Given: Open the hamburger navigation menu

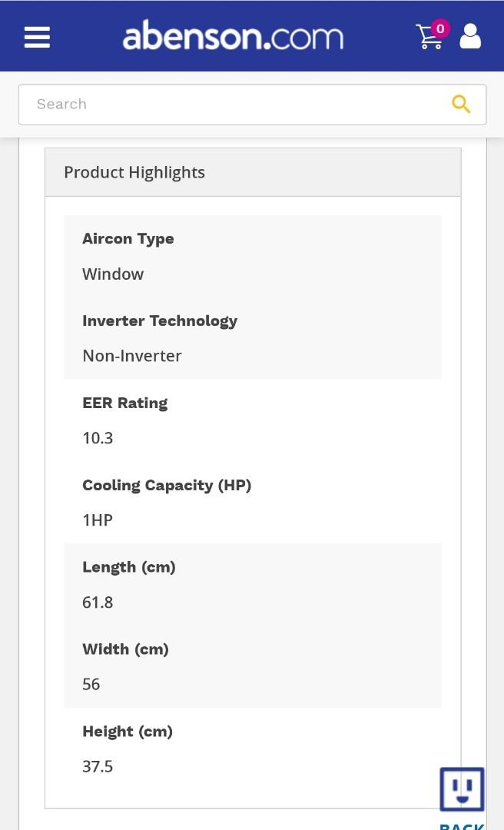Looking at the screenshot, I should tap(37, 36).
